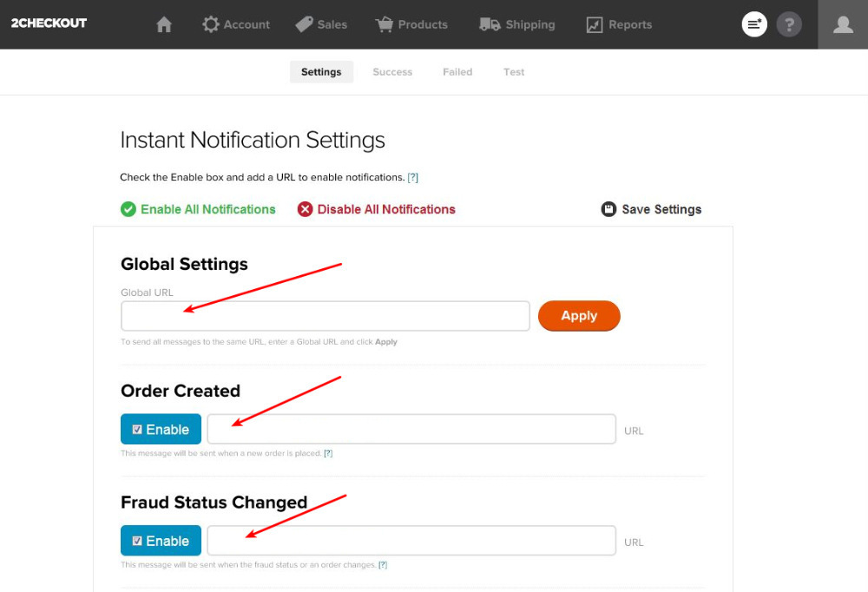This screenshot has height=592, width=868.
Task: Click the notifications list icon
Action: [x=754, y=24]
